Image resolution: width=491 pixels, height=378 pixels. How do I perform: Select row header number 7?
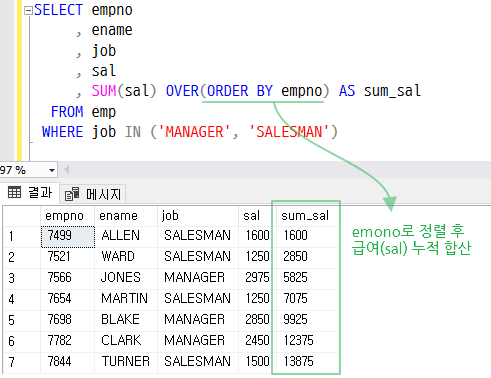pos(22,362)
